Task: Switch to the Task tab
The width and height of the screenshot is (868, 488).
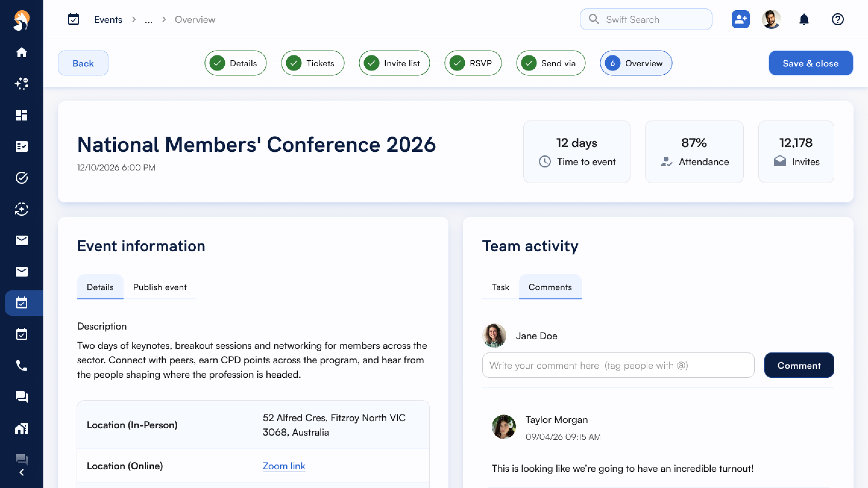Action: tap(500, 287)
